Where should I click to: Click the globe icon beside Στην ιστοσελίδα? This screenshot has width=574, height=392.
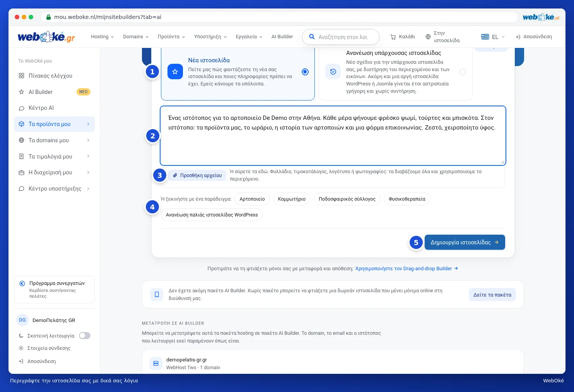(x=428, y=37)
